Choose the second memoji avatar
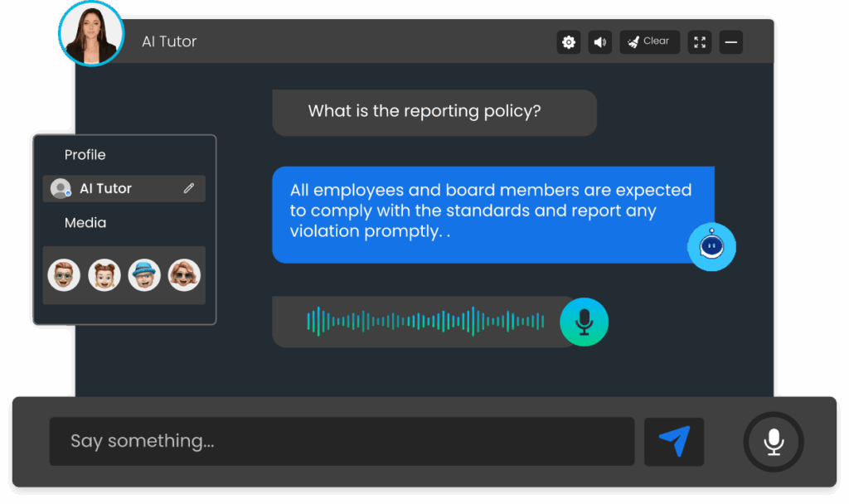Image resolution: width=849 pixels, height=504 pixels. click(104, 275)
